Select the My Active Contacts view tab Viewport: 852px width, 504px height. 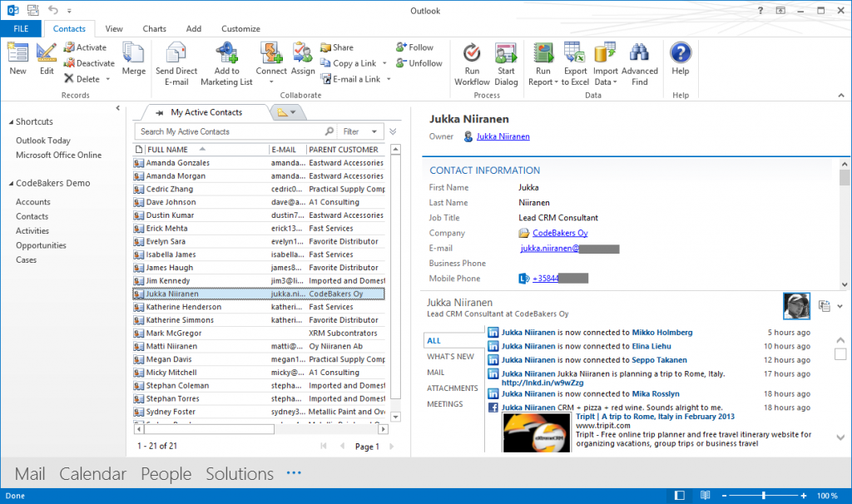pyautogui.click(x=206, y=112)
